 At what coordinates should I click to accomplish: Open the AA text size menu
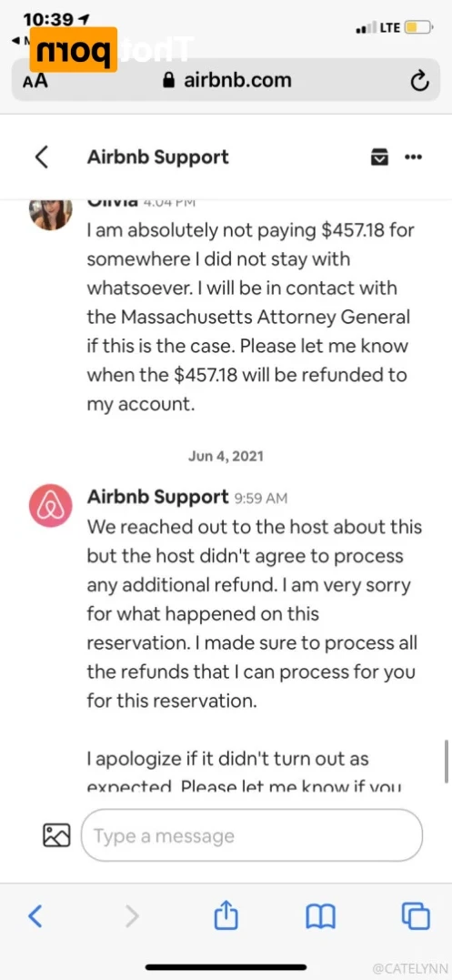[35, 81]
